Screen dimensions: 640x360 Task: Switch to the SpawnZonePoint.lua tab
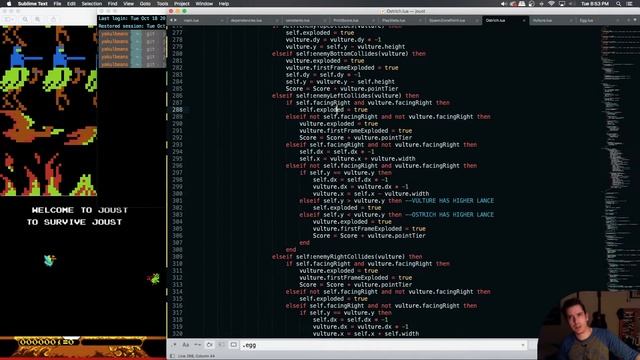[x=447, y=20]
